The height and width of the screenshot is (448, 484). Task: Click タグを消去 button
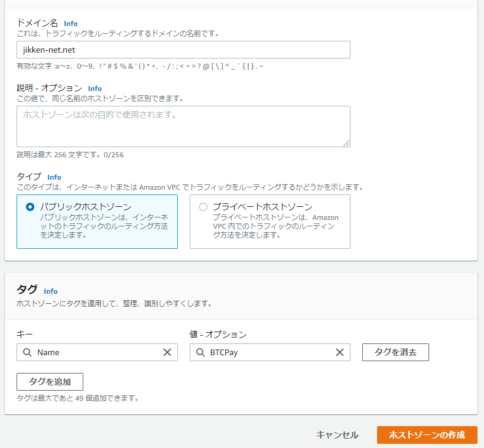pos(395,352)
